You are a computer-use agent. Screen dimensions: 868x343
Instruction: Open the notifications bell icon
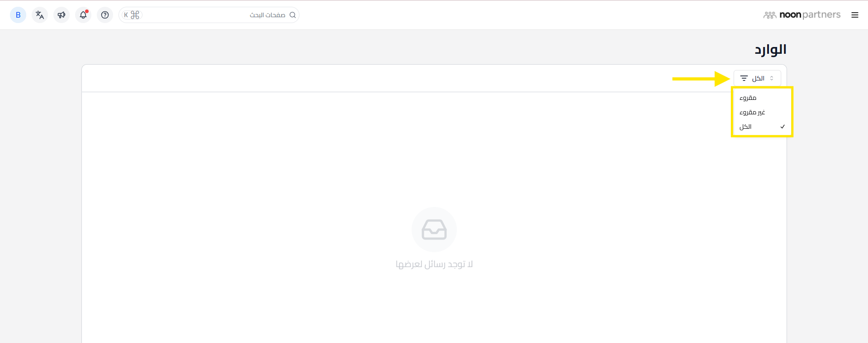coord(83,15)
